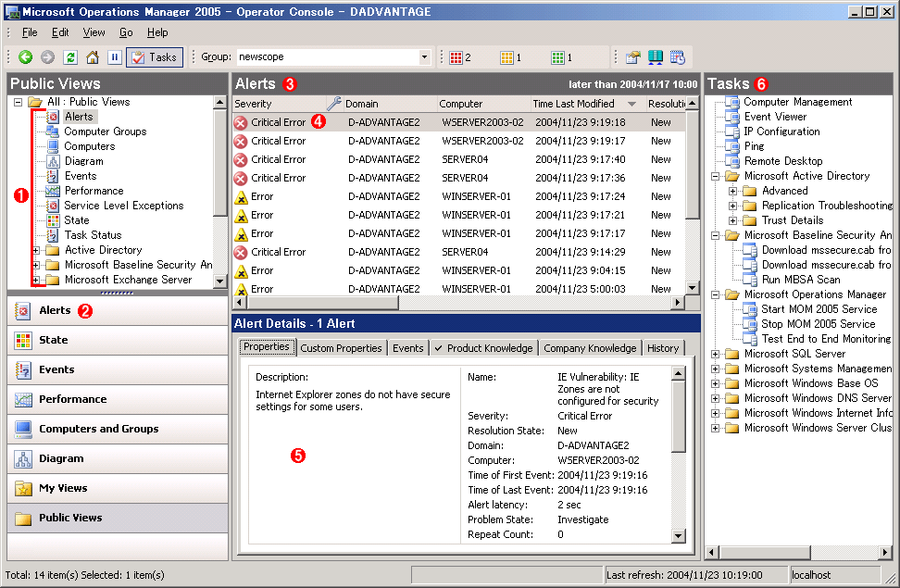Screen dimensions: 900x588
Task: Collapse the All: Public Views tree node
Action: pos(18,102)
